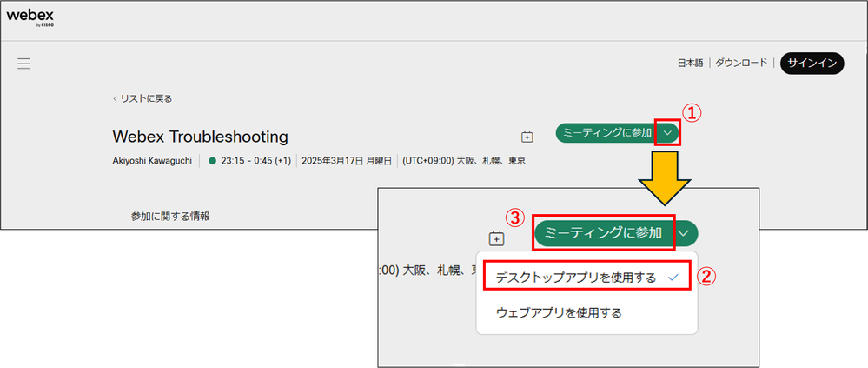This screenshot has height=368, width=868.
Task: Click the meeting time 23:15 - 0:45 (+1)
Action: coord(255,161)
